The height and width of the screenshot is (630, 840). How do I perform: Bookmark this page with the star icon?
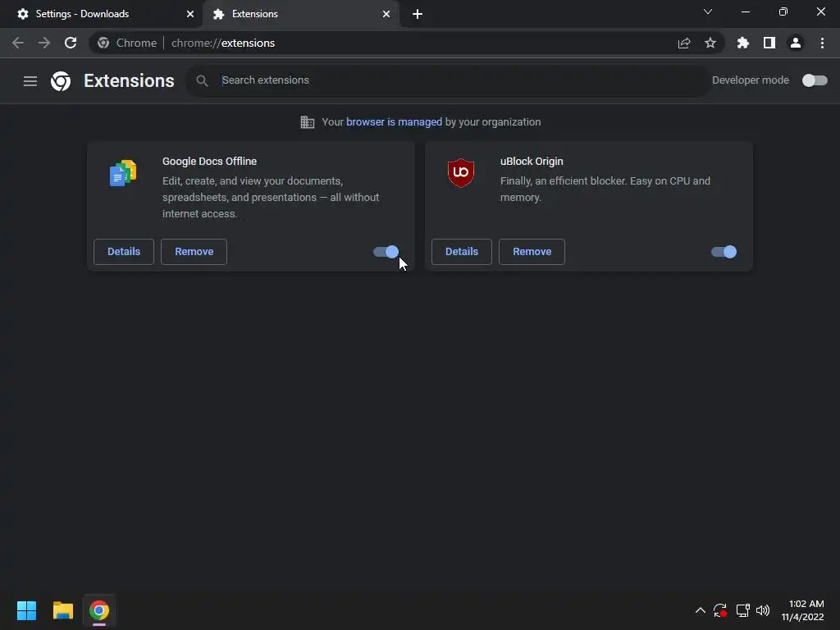710,43
